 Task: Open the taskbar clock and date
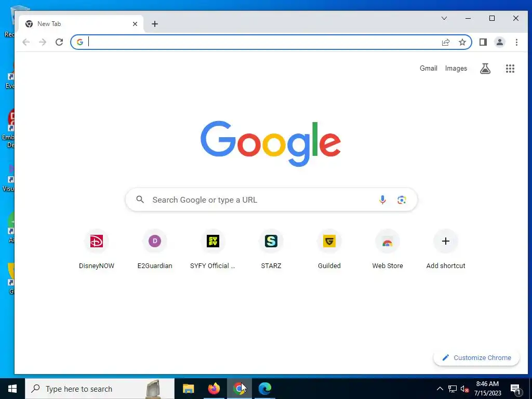click(487, 389)
